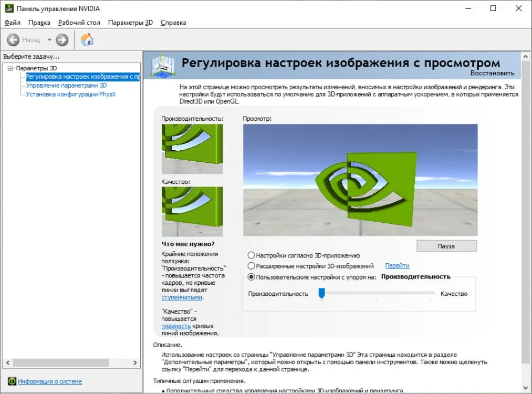Viewport: 532px width, 394px height.
Task: Open the Back history dropdown arrow
Action: tap(49, 40)
